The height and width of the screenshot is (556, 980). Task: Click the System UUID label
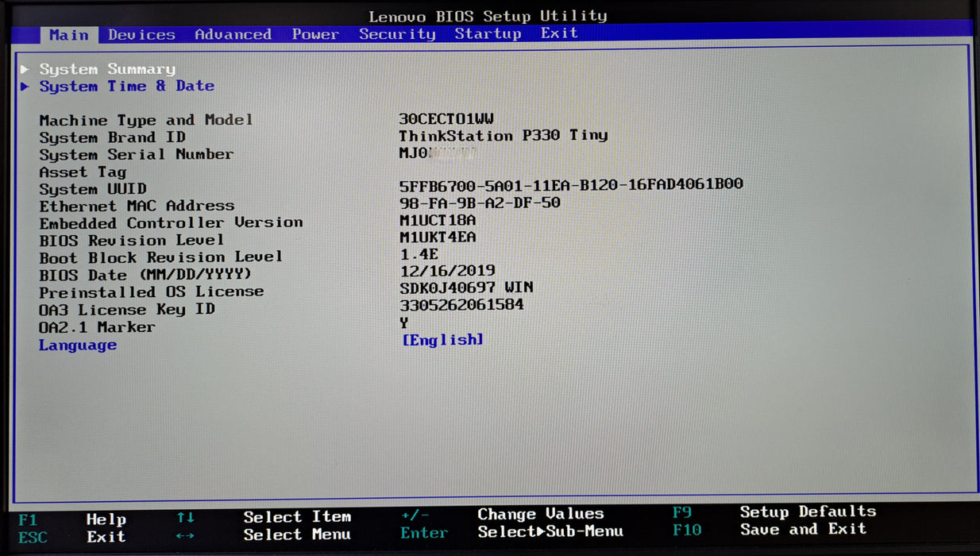tap(93, 189)
